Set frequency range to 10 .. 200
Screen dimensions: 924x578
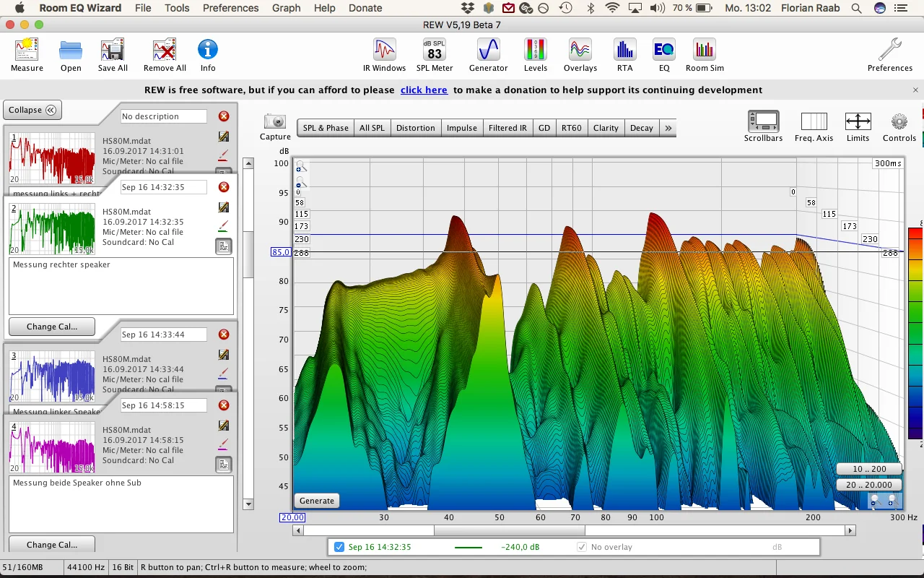pyautogui.click(x=869, y=469)
